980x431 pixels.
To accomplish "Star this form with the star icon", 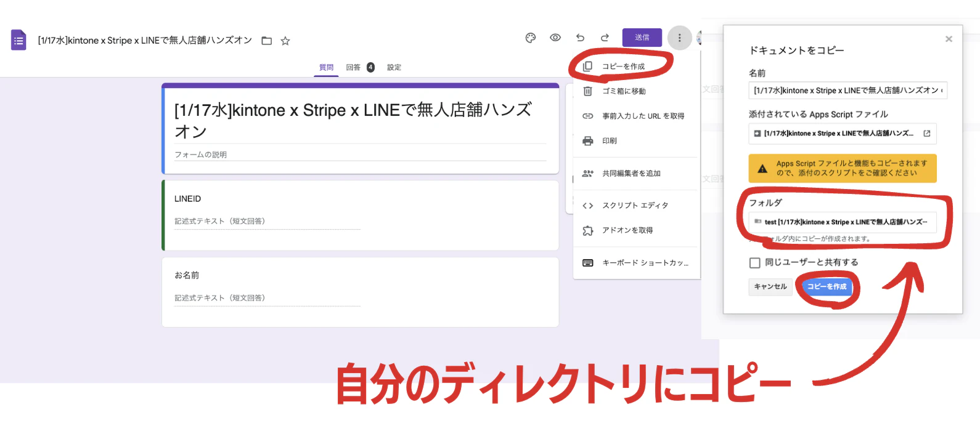I will pyautogui.click(x=285, y=41).
